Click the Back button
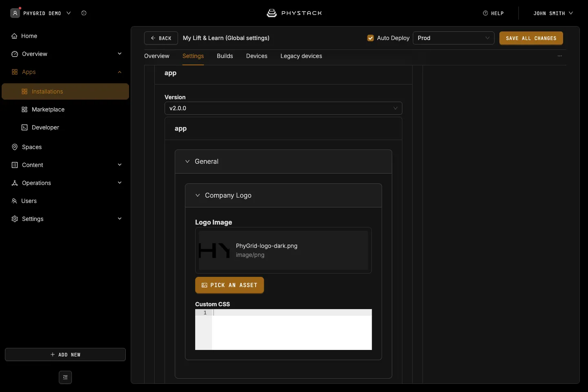Viewport: 588px width, 392px height. click(x=161, y=38)
